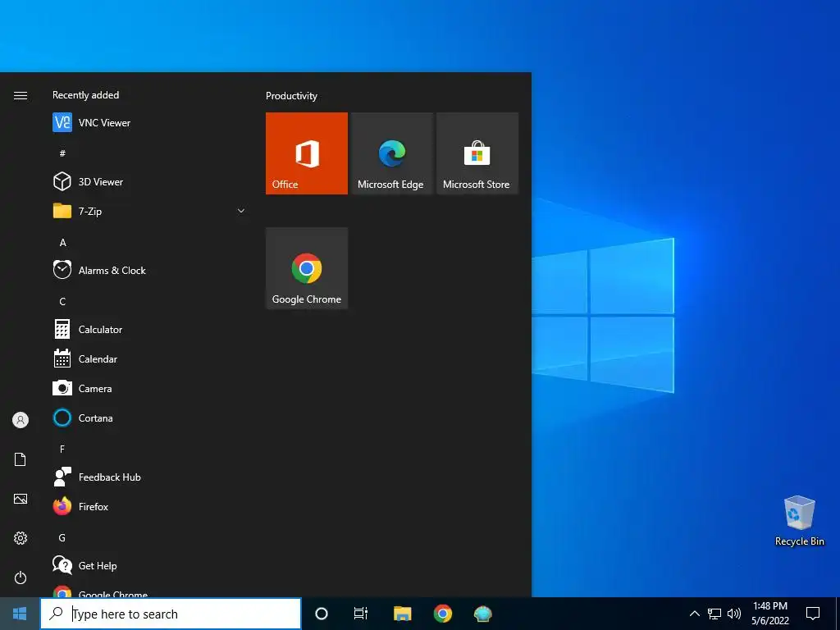Expand the Start menu hamburger icon
This screenshot has width=840, height=630.
(x=21, y=95)
